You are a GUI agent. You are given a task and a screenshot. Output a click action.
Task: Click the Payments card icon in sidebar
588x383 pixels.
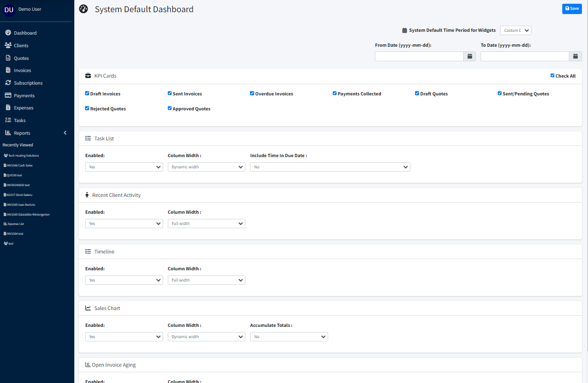point(8,95)
